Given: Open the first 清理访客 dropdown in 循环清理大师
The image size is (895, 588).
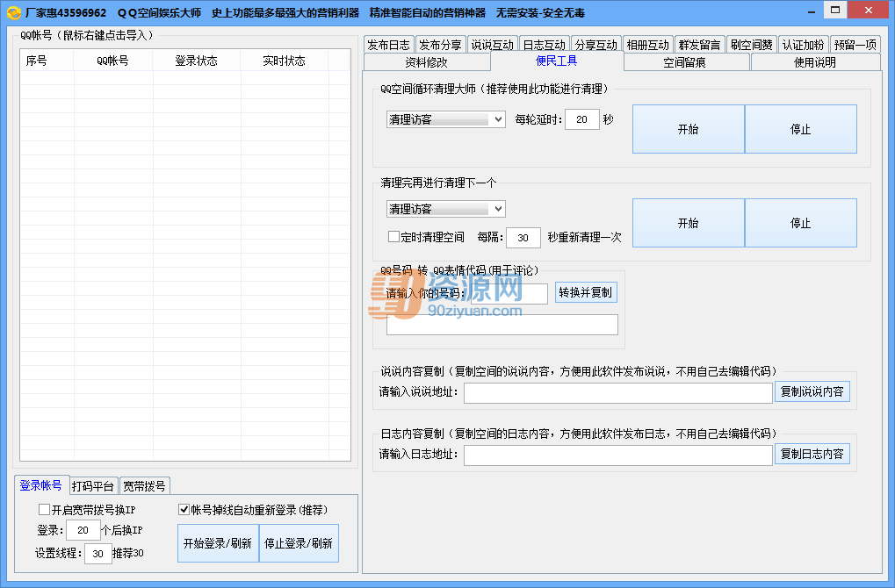Looking at the screenshot, I should tap(446, 119).
